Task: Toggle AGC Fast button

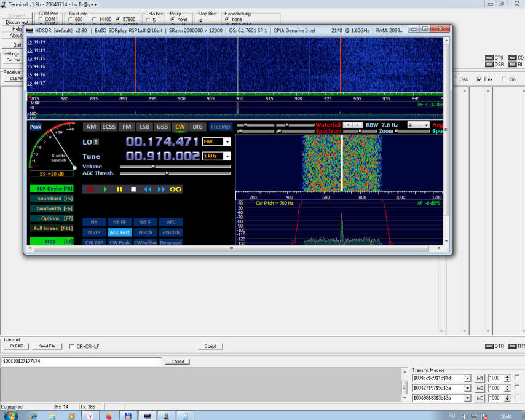Action: [x=119, y=232]
